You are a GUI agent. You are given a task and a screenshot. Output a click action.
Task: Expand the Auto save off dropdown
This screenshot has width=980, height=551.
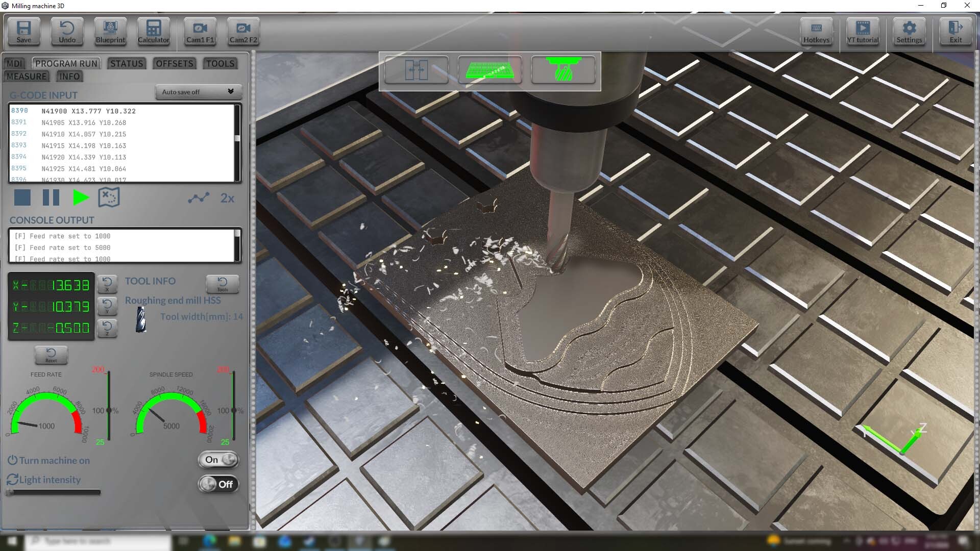tap(198, 92)
